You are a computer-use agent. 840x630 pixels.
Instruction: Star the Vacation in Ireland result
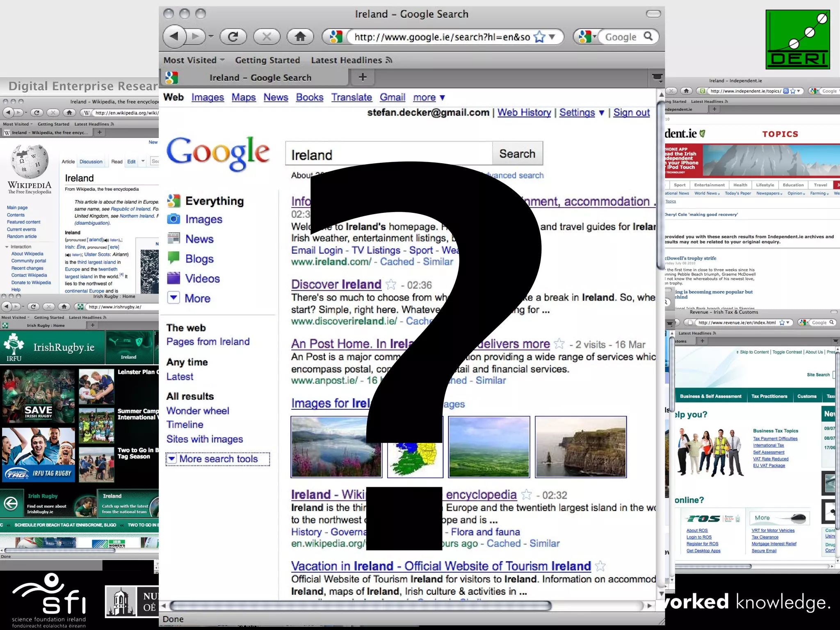pyautogui.click(x=600, y=566)
